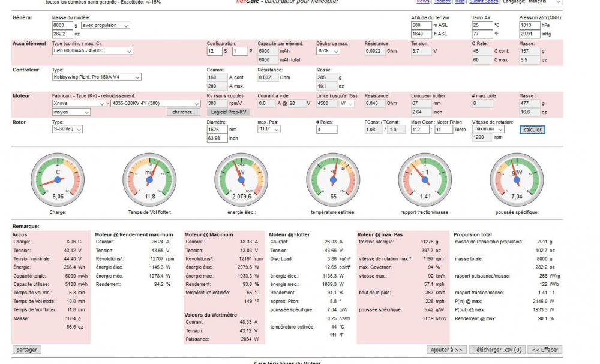Image resolution: width=600 pixels, height=364 pixels.
Task: Edit the Temp Air °F field
Action: (x=482, y=34)
